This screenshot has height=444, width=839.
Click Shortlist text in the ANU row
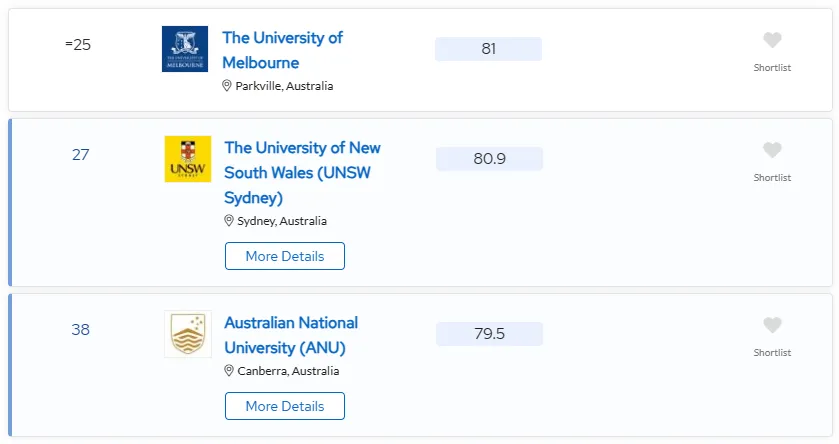[772, 353]
